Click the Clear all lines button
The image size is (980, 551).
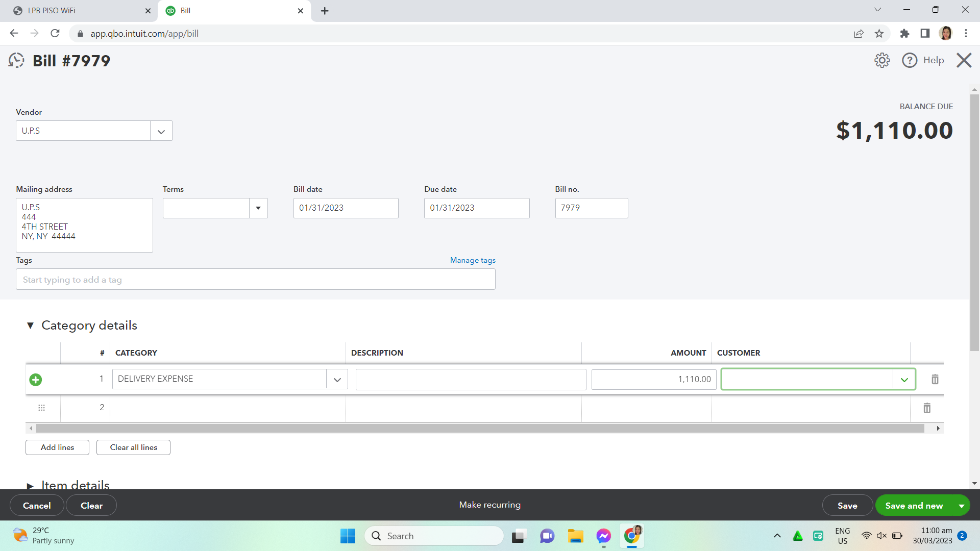133,447
